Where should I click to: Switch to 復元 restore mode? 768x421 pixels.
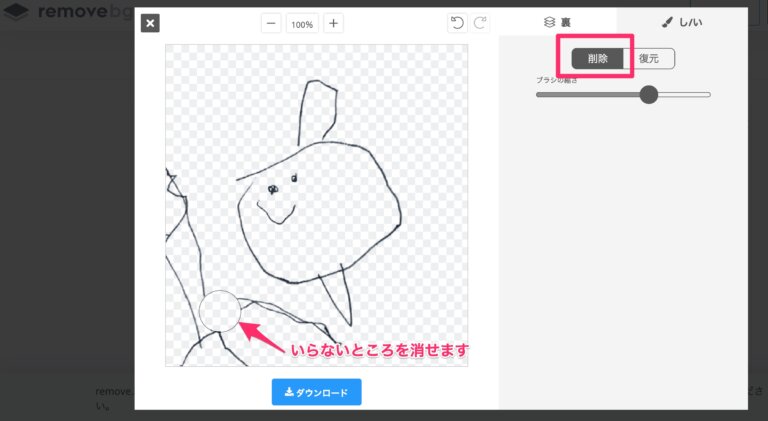click(x=649, y=58)
